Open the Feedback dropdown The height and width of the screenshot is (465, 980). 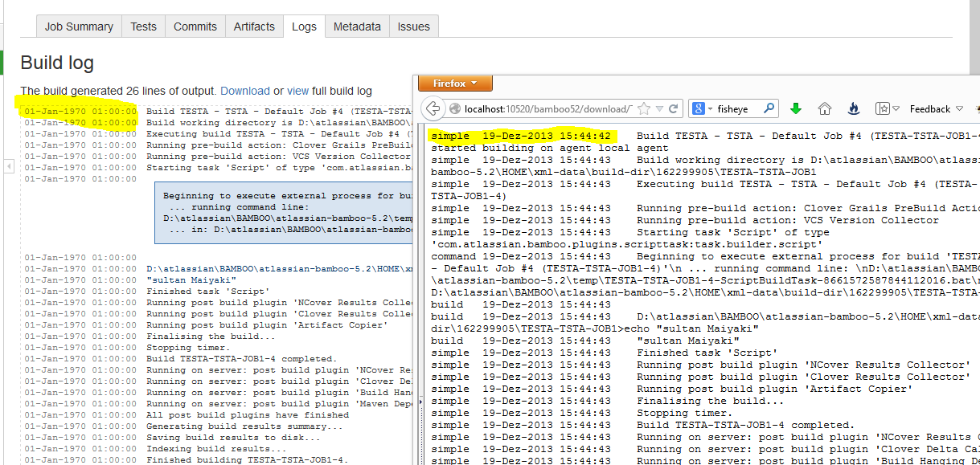[937, 108]
